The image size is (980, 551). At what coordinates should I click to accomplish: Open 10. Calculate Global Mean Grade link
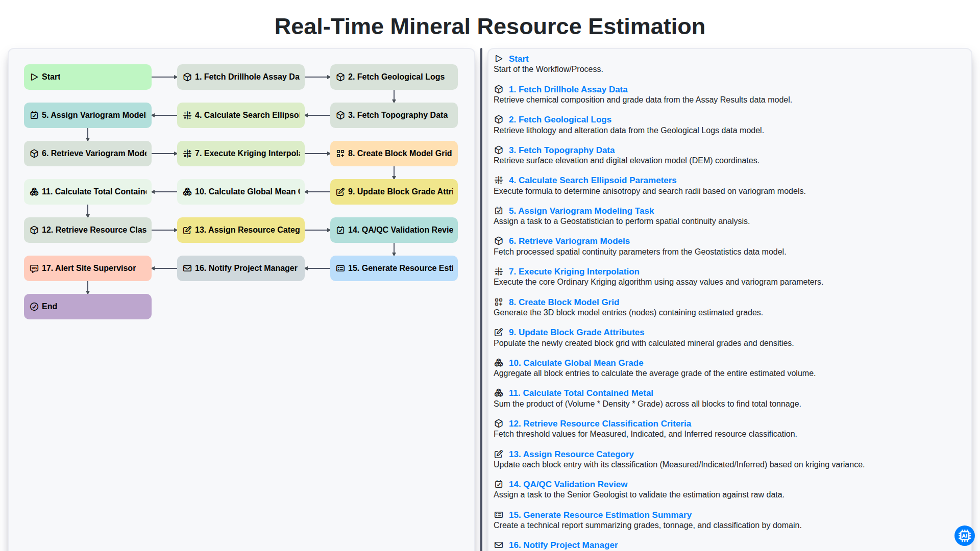click(576, 363)
